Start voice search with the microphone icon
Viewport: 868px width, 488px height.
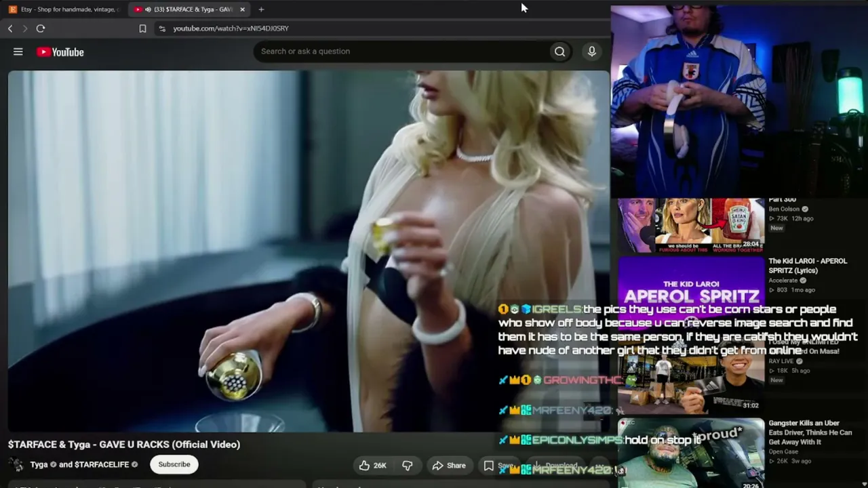[x=592, y=52]
